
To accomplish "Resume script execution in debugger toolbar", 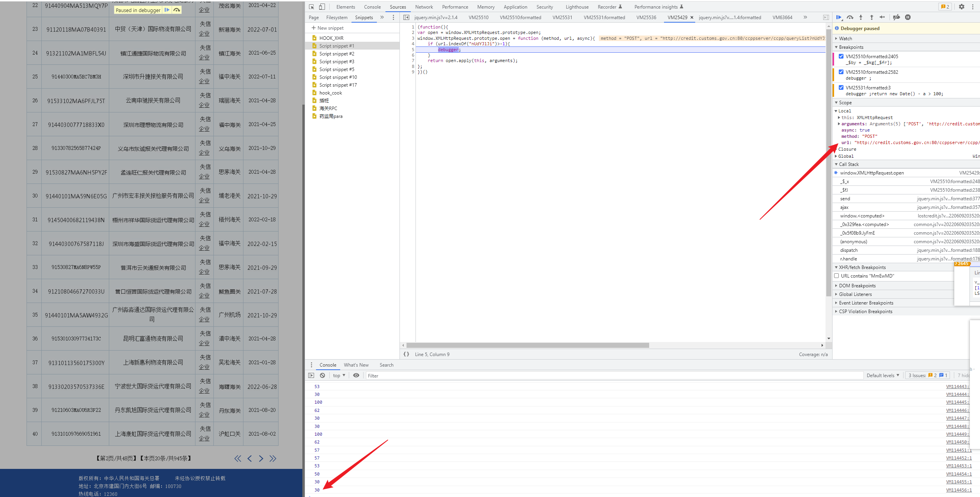I will tap(839, 17).
